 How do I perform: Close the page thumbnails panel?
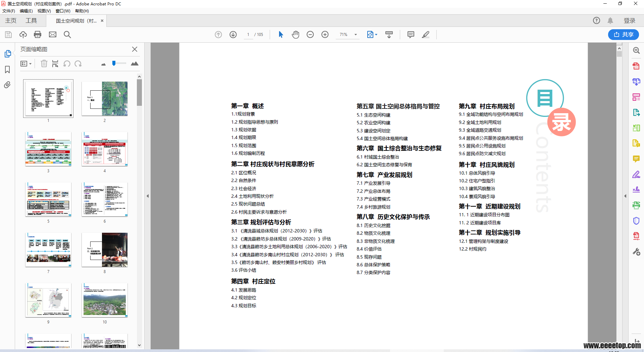point(135,49)
